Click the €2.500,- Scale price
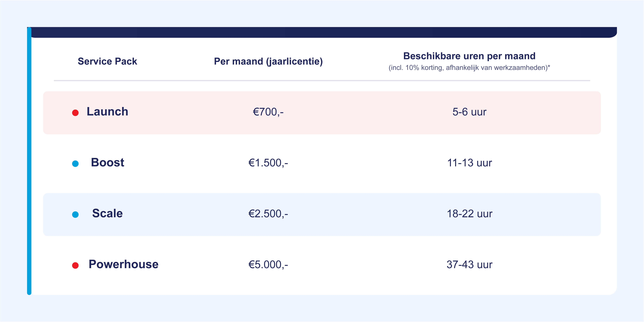Viewport: 644px width, 322px height. 268,214
